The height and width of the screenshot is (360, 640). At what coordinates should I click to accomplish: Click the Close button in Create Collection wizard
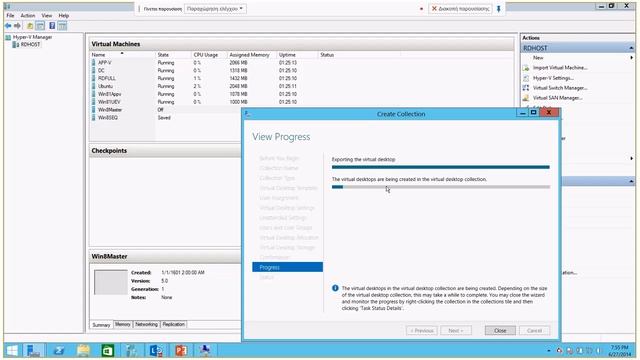click(500, 331)
